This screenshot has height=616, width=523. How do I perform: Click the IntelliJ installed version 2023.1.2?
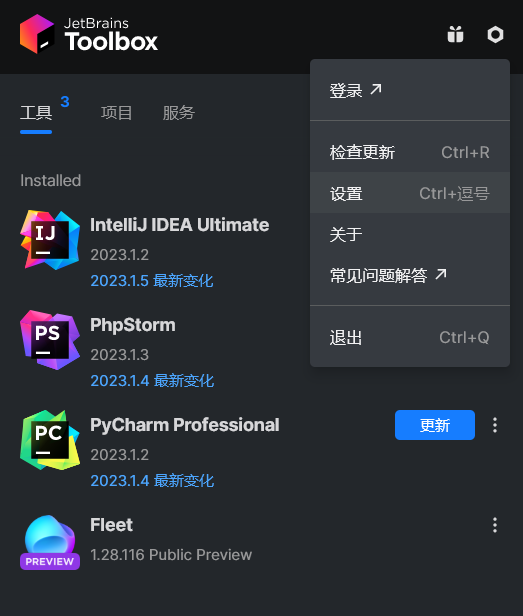(x=119, y=255)
